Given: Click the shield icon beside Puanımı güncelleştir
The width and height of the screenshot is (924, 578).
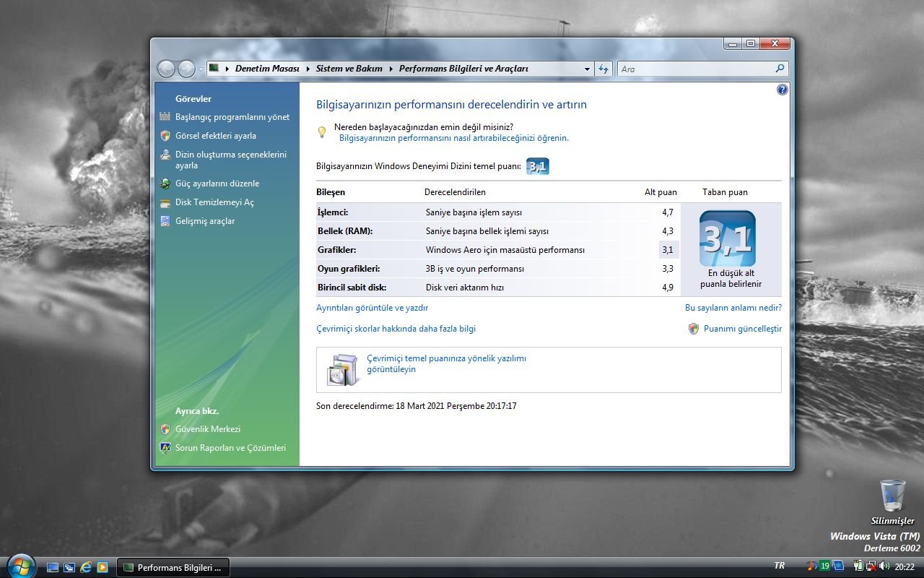Looking at the screenshot, I should coord(694,328).
